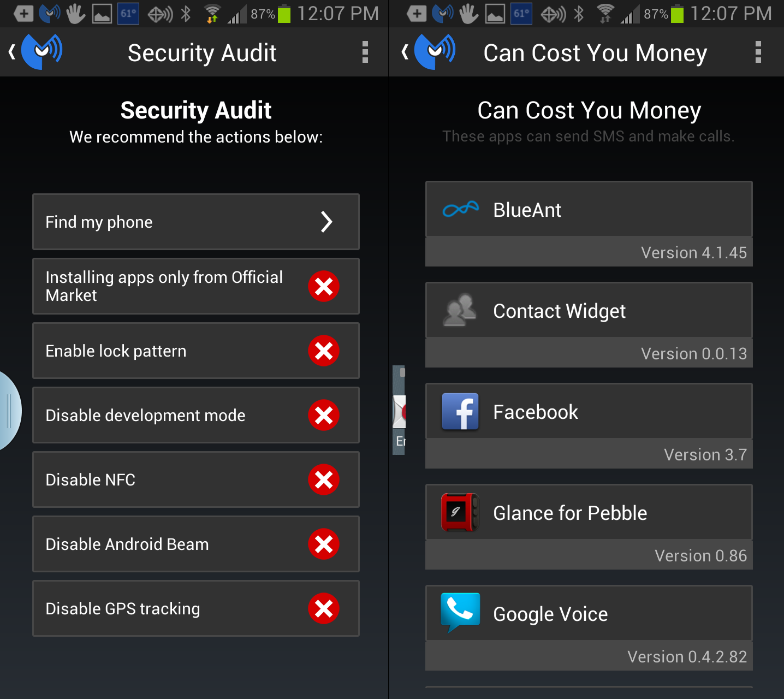Expand Find my phone via its chevron
Screen dimensions: 784x699
pyautogui.click(x=327, y=222)
